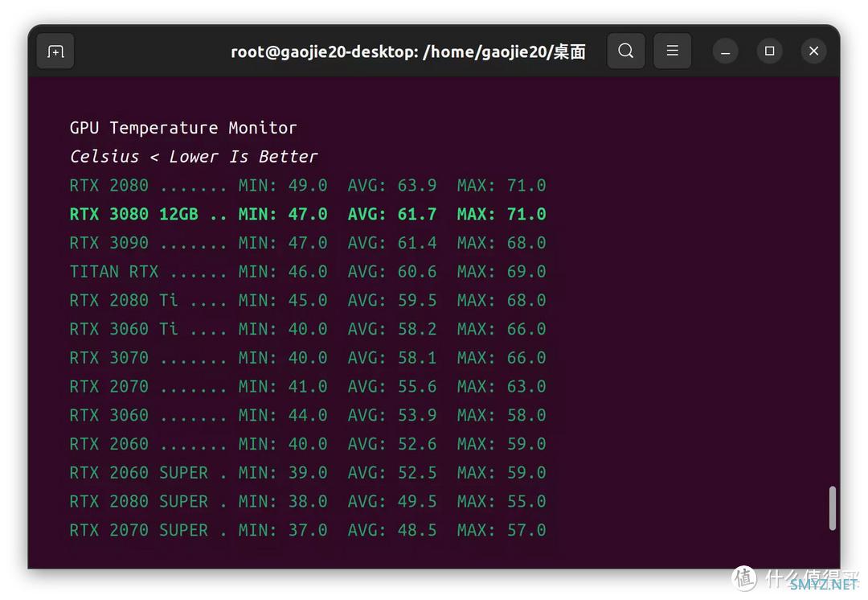Select the 'RTX 2070 SUPER' label
Screen dimensions: 868x600
139,531
